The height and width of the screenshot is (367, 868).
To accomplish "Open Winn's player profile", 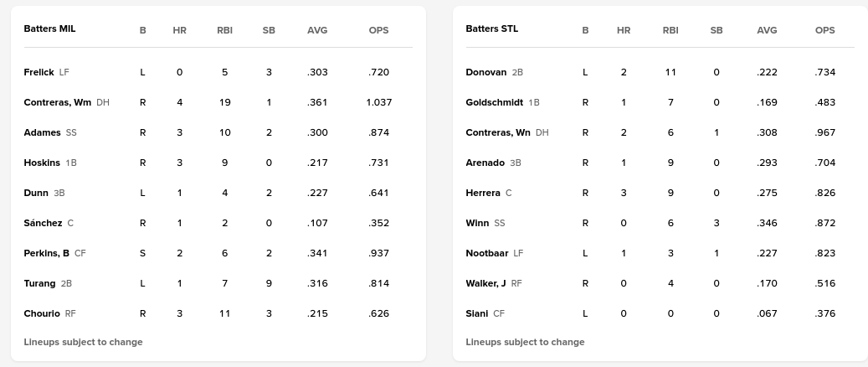I will (x=477, y=223).
